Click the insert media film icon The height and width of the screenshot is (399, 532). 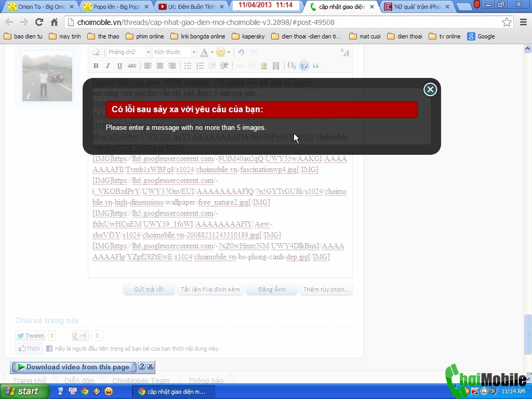pos(276,66)
